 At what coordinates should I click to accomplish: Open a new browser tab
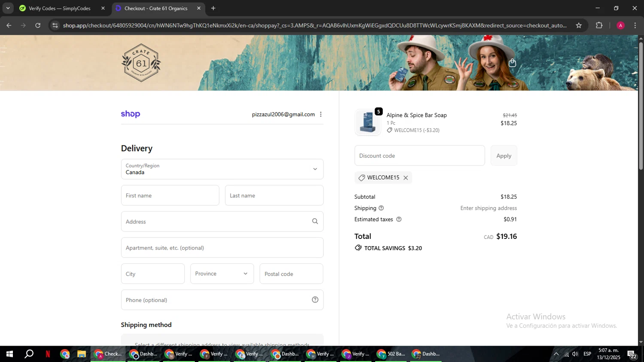coord(213,8)
